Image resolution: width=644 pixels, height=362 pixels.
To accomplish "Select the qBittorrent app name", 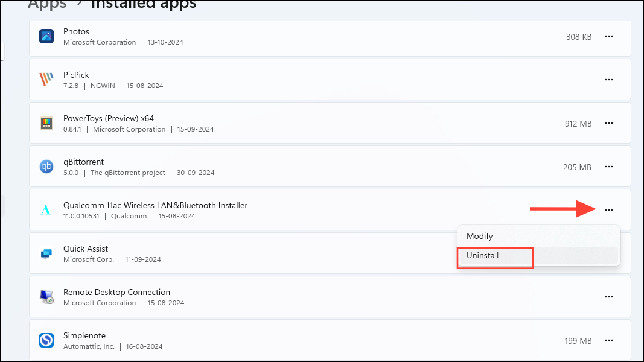I will click(83, 162).
